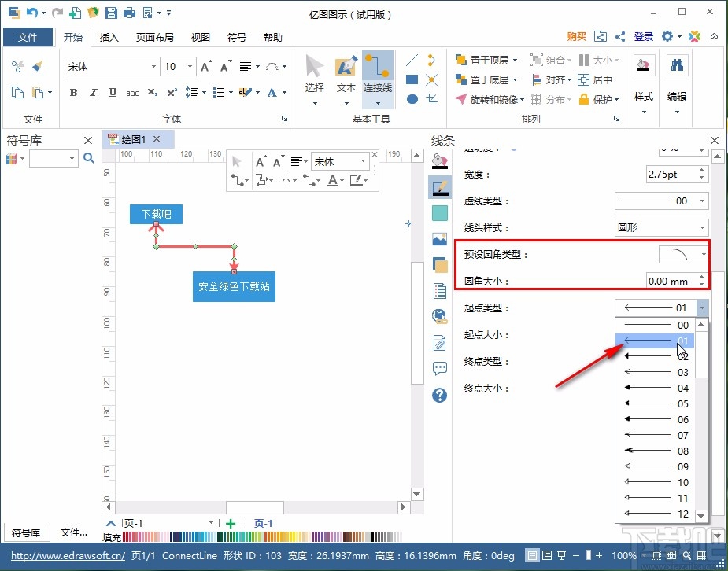Viewport: 728px width, 571px height.
Task: Toggle superscript formatting
Action: pos(172,92)
